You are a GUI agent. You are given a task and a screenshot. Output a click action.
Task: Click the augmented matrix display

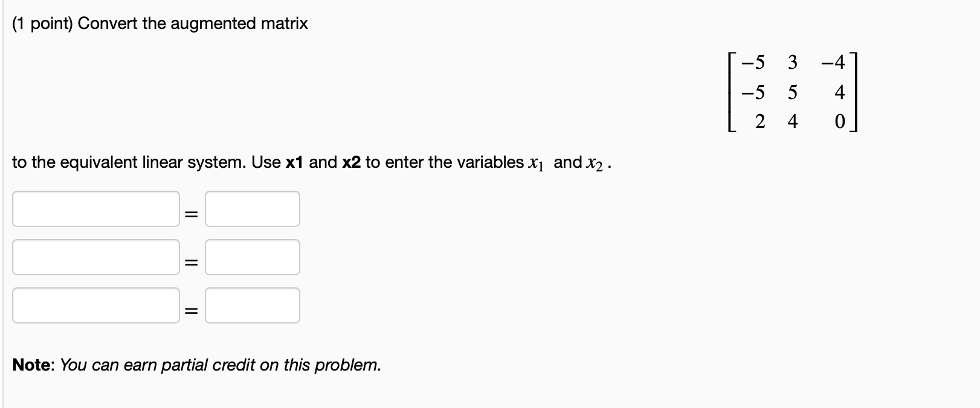[791, 92]
